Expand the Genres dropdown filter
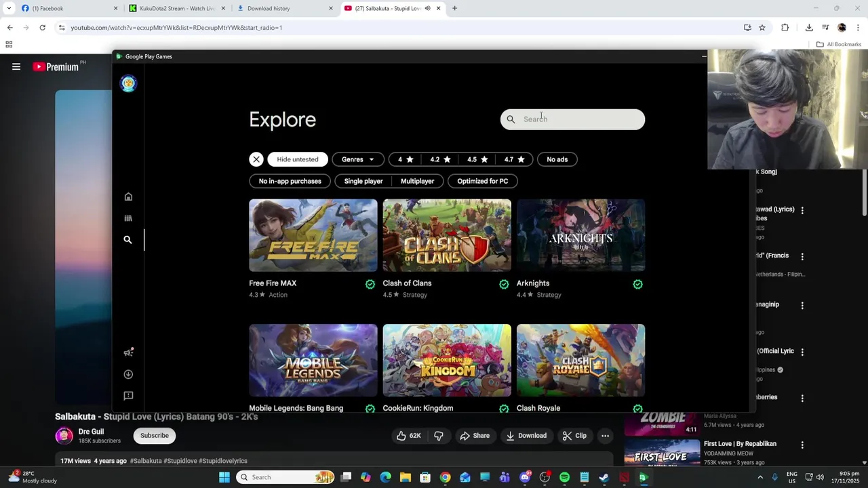Screen dimensions: 868x488 coord(358,159)
